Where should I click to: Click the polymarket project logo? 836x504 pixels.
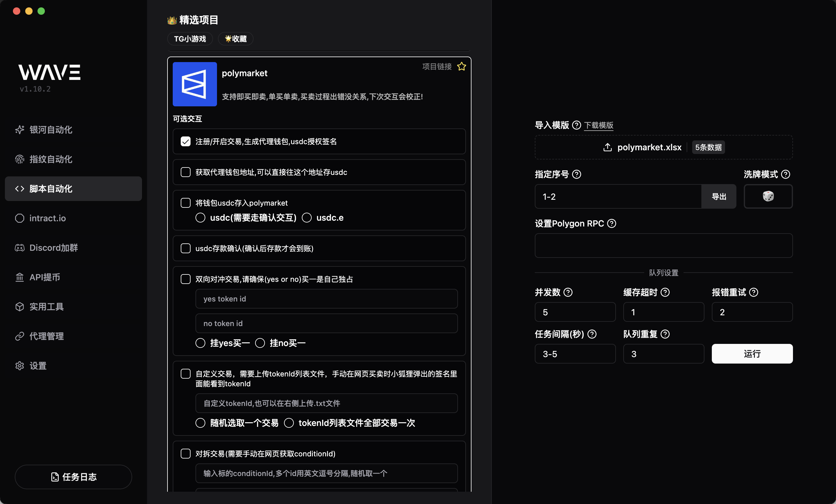tap(195, 84)
